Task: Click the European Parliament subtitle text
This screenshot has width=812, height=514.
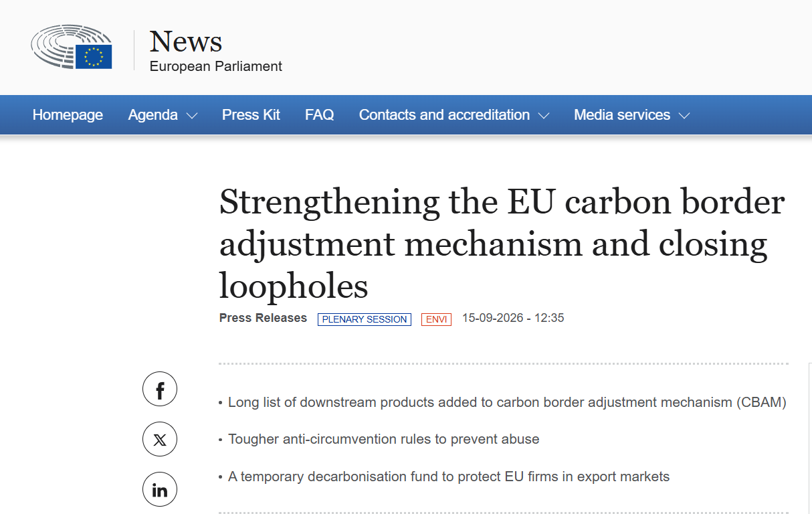Action: click(216, 66)
